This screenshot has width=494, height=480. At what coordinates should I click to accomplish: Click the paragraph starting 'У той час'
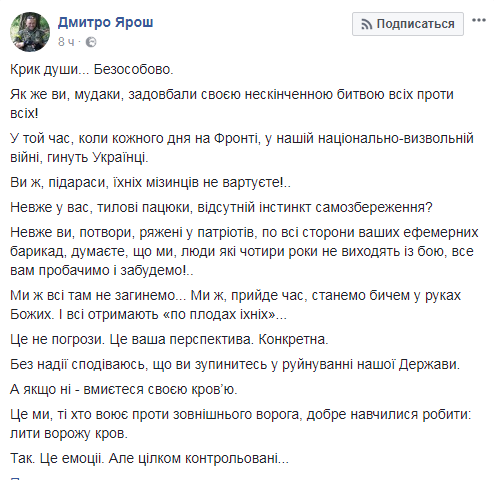click(242, 148)
